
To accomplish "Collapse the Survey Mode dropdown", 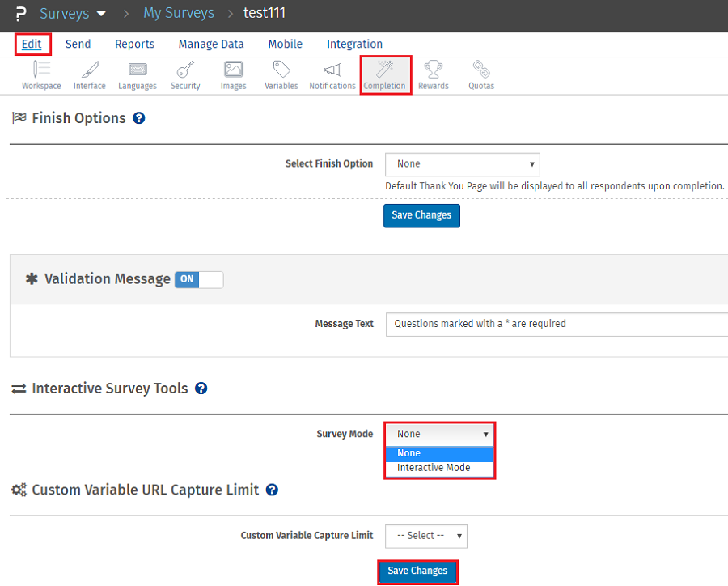I will click(440, 434).
